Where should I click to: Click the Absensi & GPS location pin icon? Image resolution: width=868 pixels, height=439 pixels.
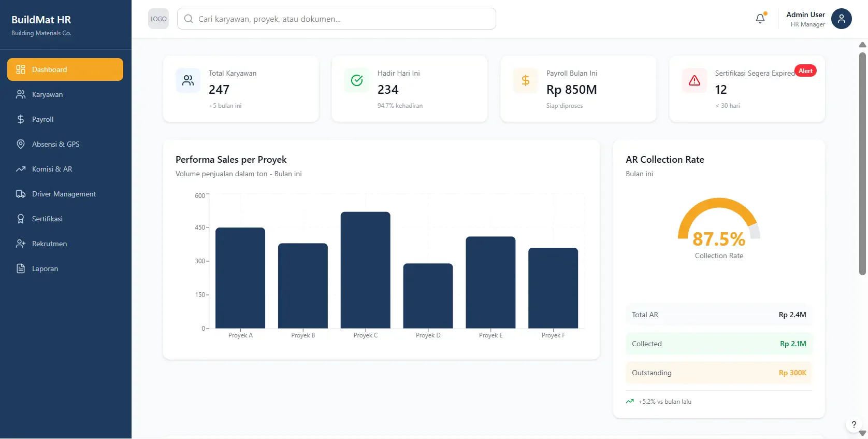tap(21, 144)
